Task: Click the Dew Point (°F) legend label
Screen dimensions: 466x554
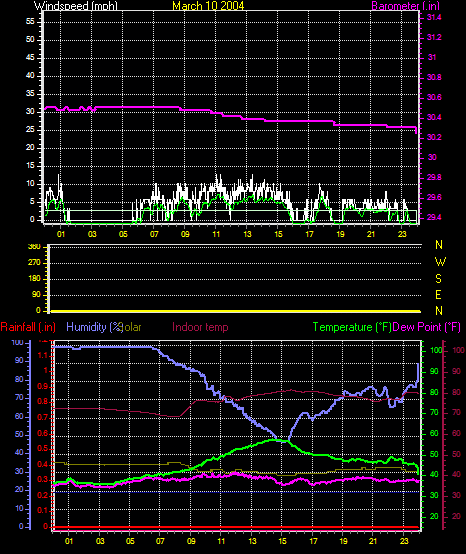Action: pos(427,327)
